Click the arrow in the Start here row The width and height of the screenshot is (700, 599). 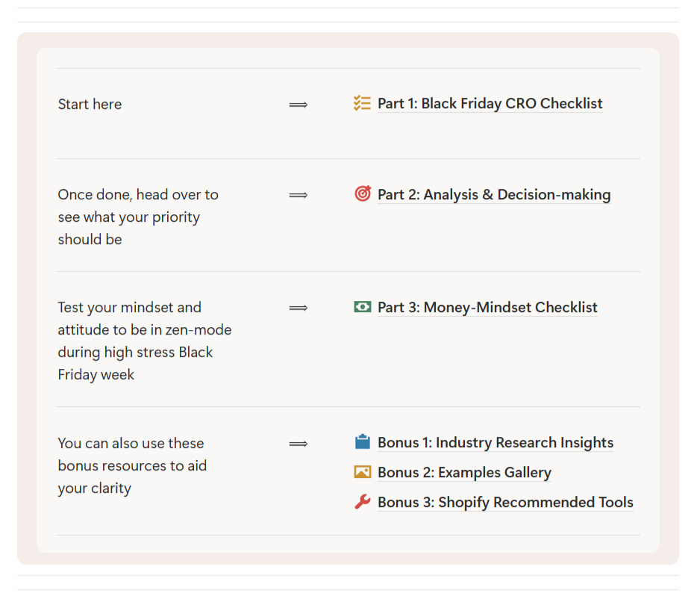click(x=299, y=105)
